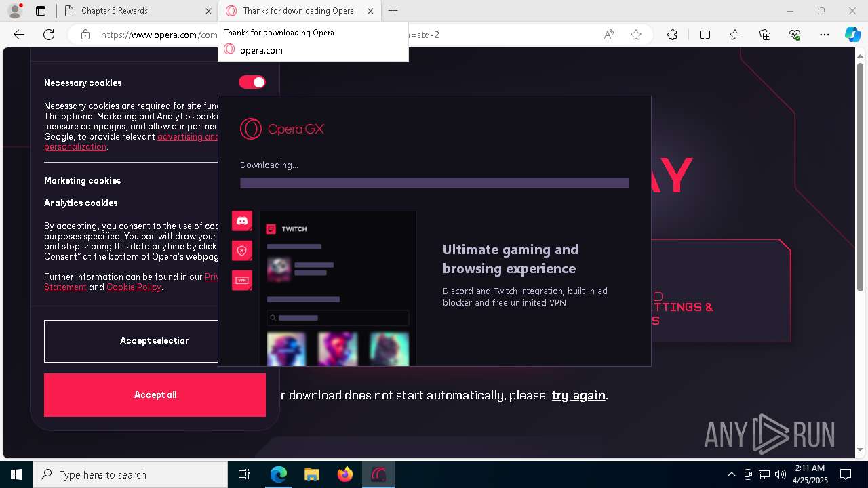Toggle the Necessary cookies switch
This screenshot has height=488, width=868.
[252, 82]
